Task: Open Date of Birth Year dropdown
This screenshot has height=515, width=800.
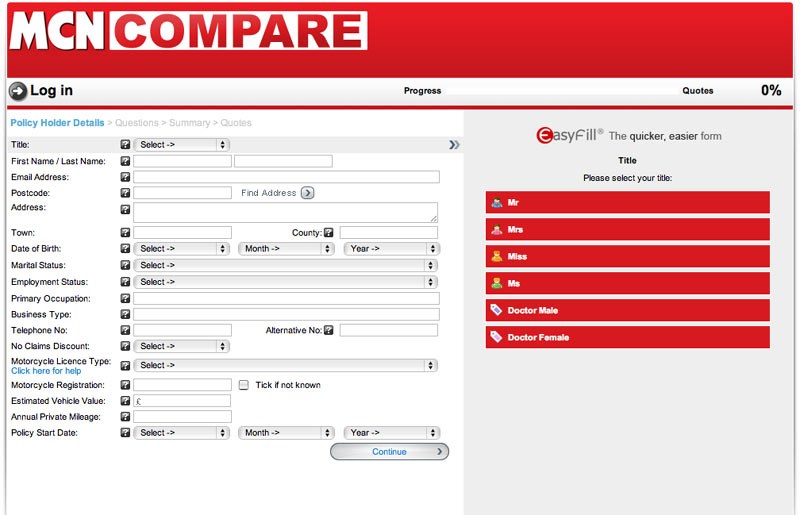Action: (391, 249)
